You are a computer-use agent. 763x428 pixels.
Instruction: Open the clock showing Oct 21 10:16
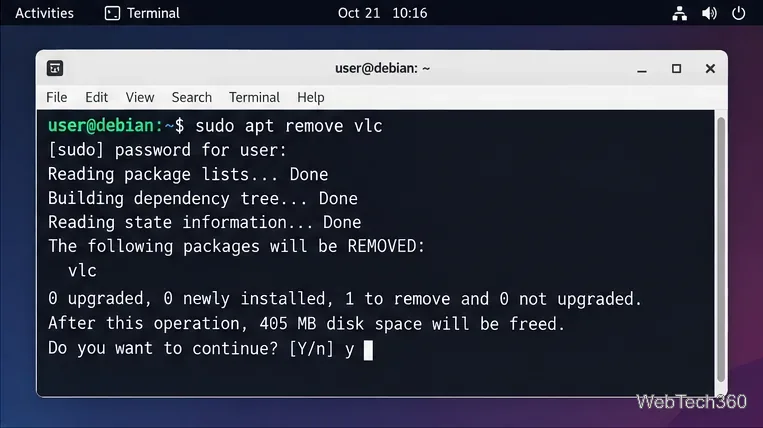(x=382, y=13)
